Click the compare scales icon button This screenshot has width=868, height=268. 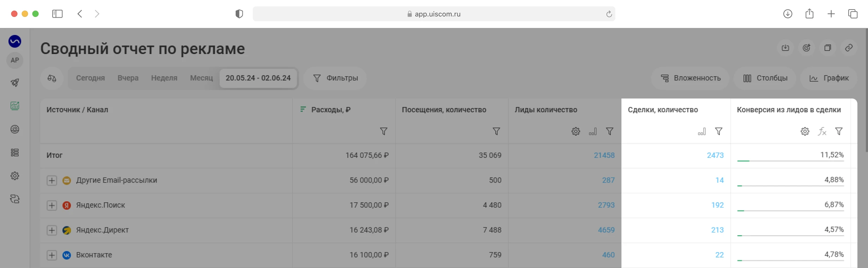pos(52,78)
